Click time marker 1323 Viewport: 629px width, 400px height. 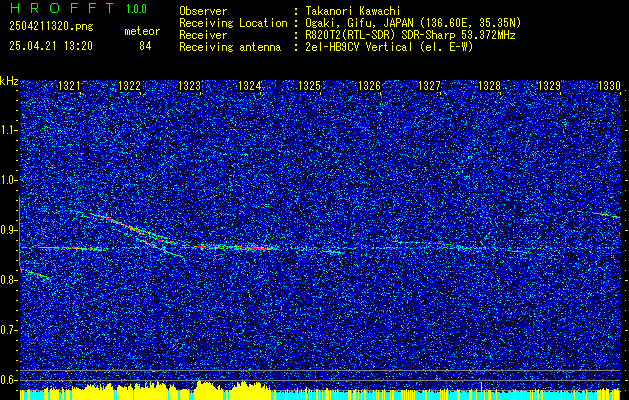pos(189,86)
